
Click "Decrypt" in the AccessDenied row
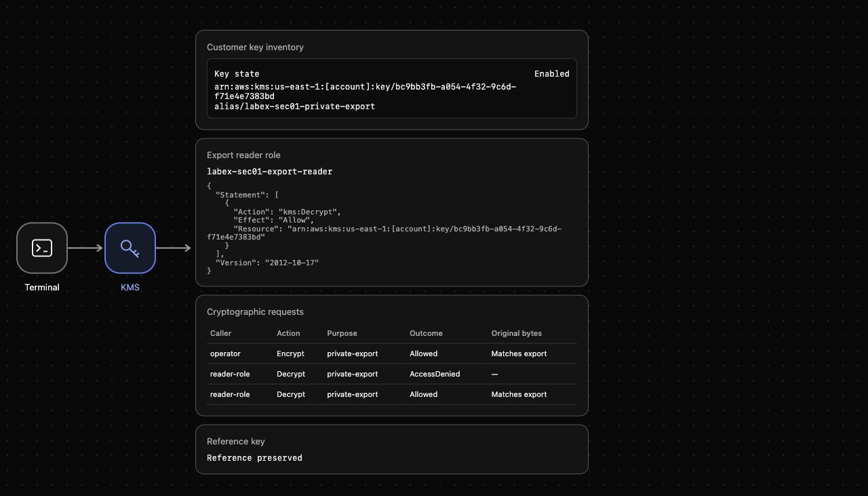point(291,375)
